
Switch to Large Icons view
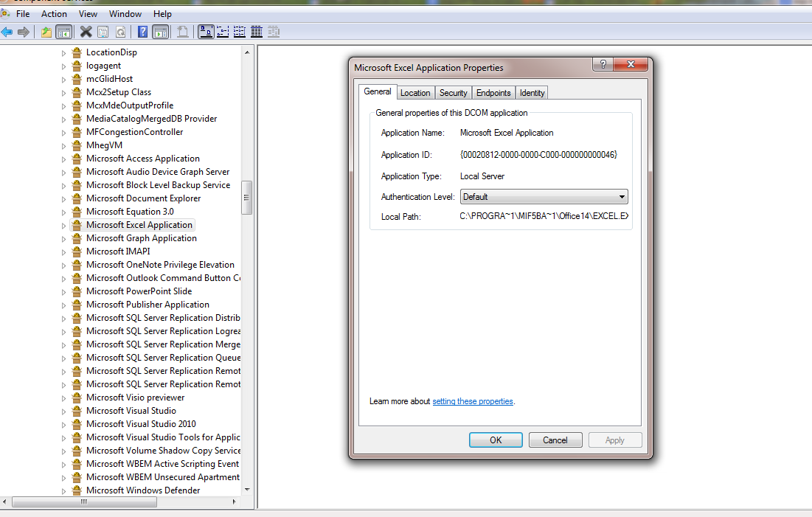(206, 32)
